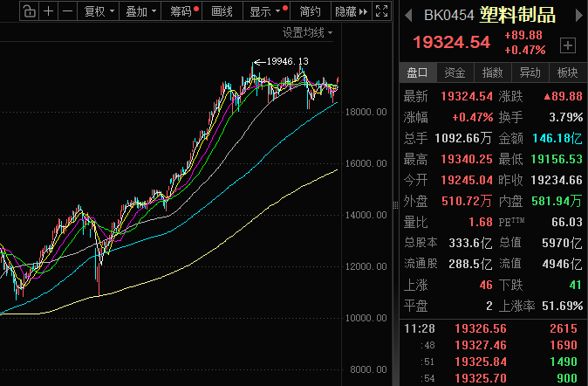Click the 最低 value 19156.53
588x386 pixels.
point(557,159)
